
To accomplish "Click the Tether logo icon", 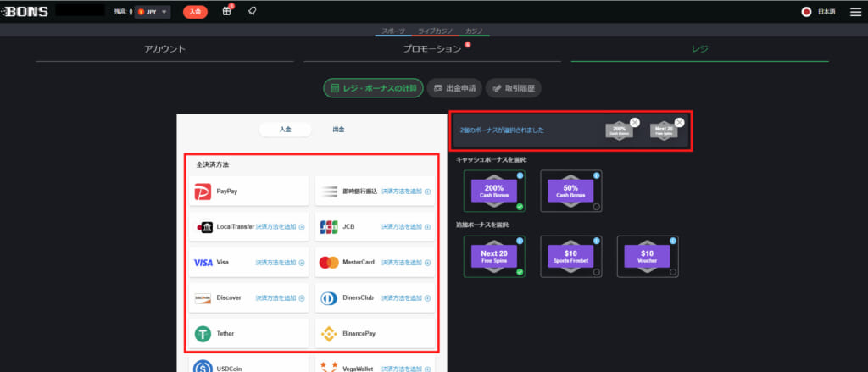I will point(203,334).
